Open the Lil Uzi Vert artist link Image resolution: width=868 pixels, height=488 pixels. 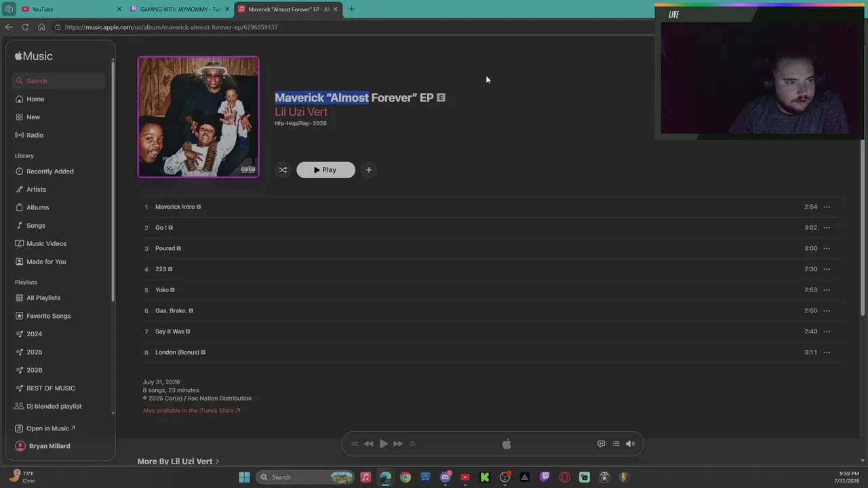tap(301, 112)
